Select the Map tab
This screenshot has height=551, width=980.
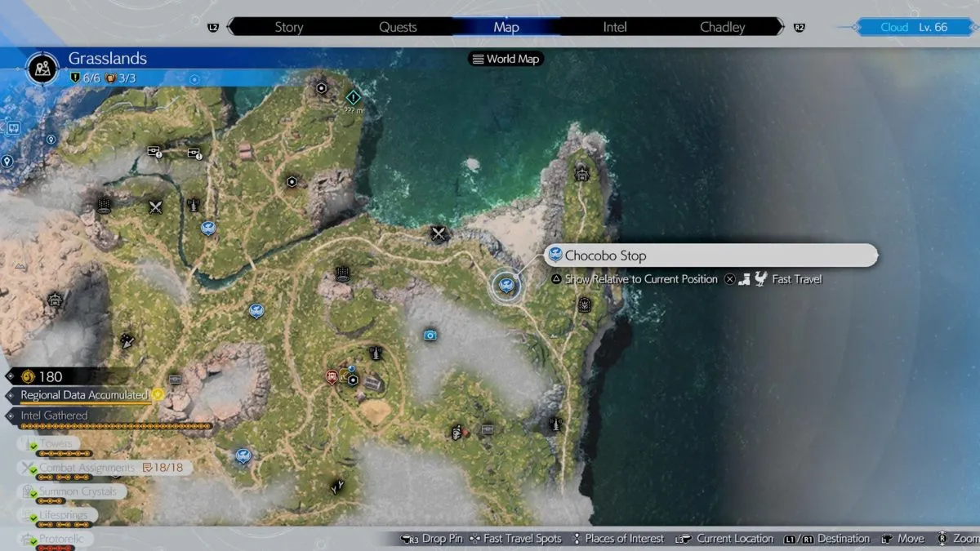(x=506, y=27)
